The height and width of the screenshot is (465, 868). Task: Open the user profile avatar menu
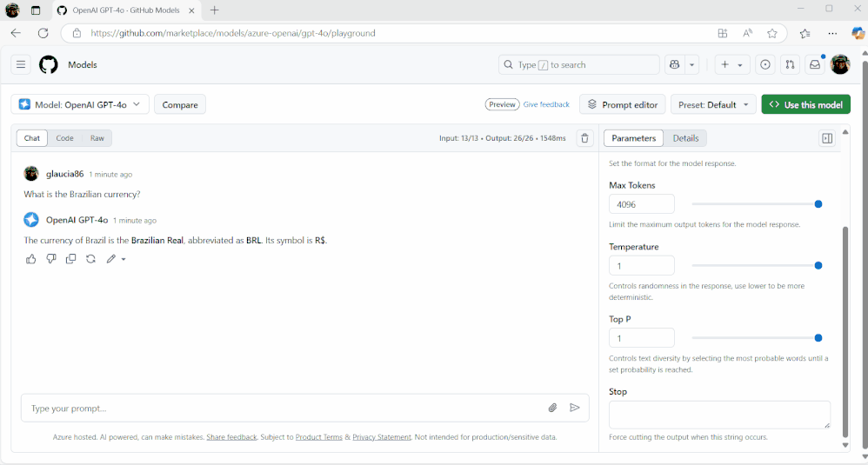click(x=840, y=64)
